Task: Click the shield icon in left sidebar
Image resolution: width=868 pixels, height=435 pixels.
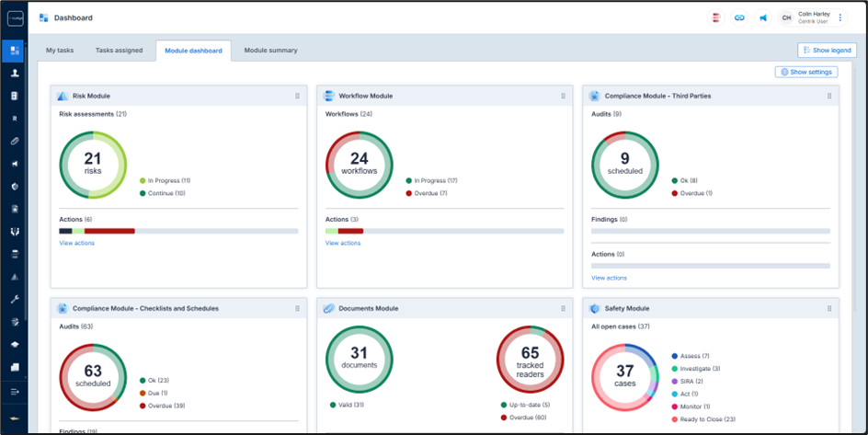Action: tap(14, 186)
